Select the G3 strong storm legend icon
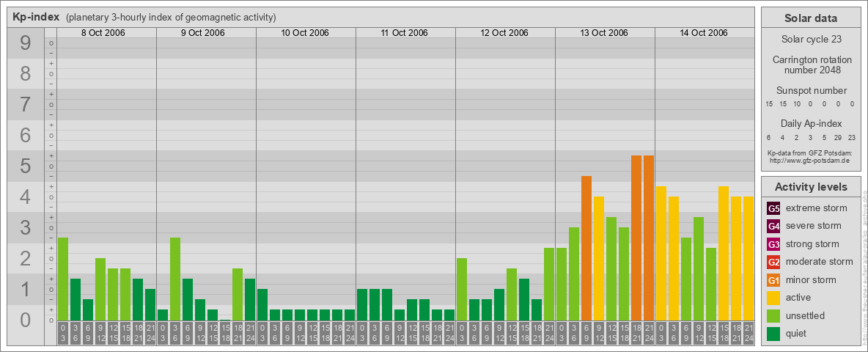 [773, 244]
